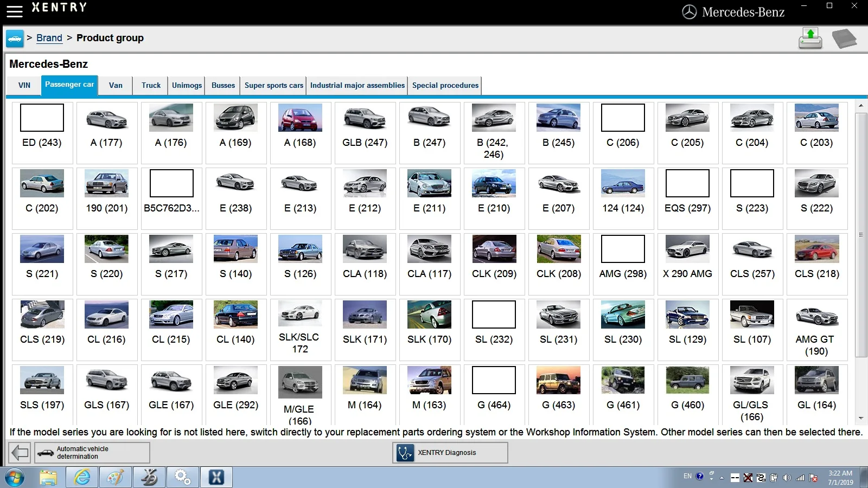868x488 pixels.
Task: Click the green arrow upload icon
Action: (810, 38)
